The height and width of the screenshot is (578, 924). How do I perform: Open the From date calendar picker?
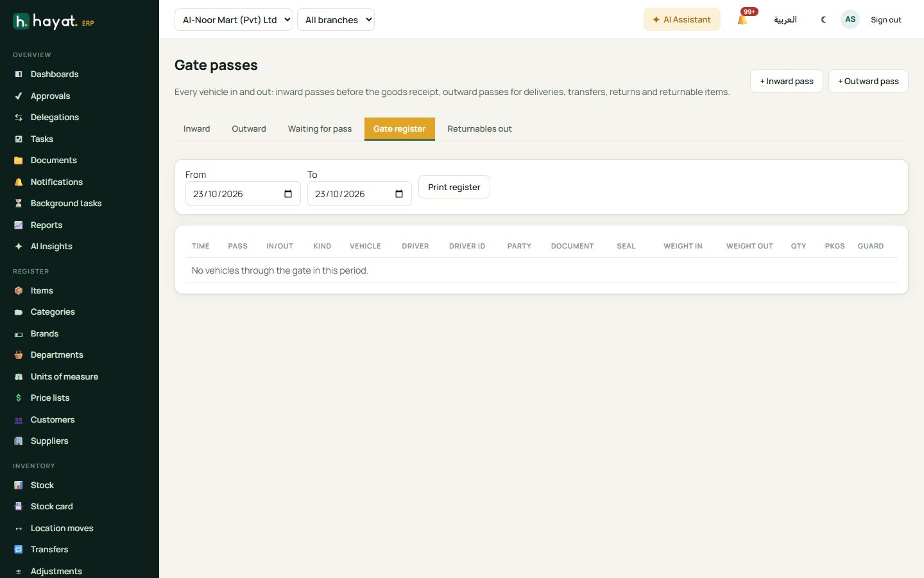(x=288, y=194)
